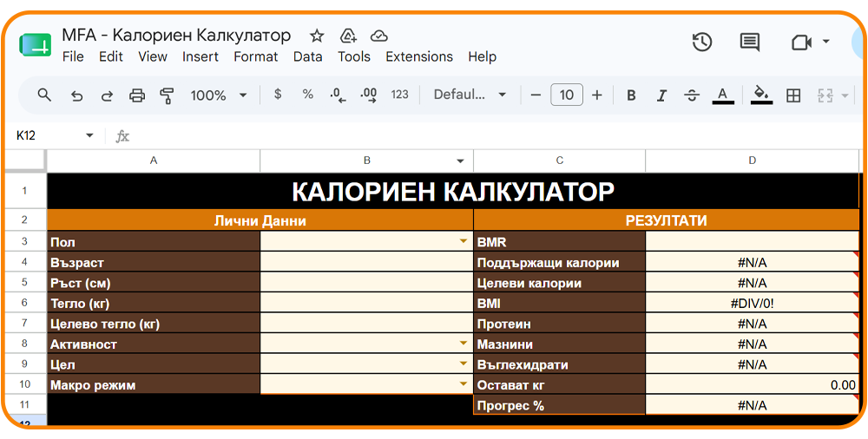
Task: Click the Ръст (см) input cell B5
Action: coord(366,282)
